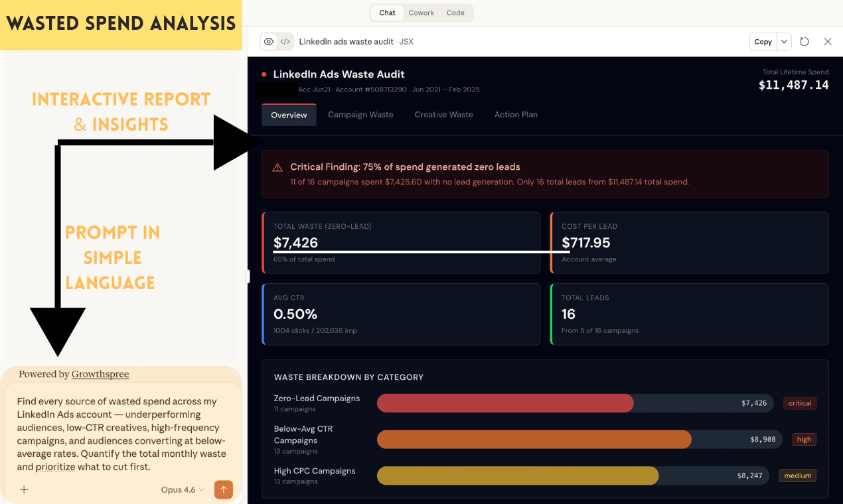Click the orange send arrow button
This screenshot has height=504, width=843.
pyautogui.click(x=224, y=489)
